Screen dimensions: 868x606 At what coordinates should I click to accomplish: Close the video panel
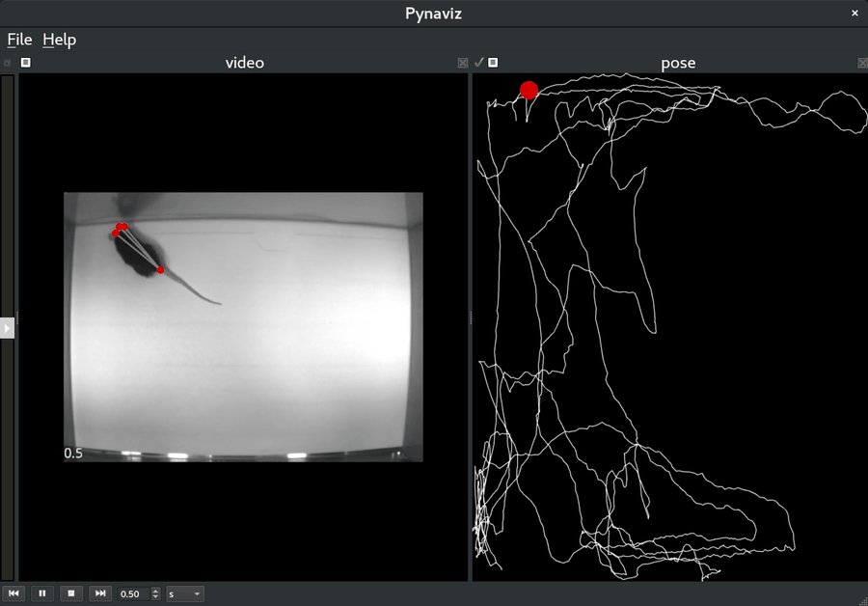tap(463, 63)
